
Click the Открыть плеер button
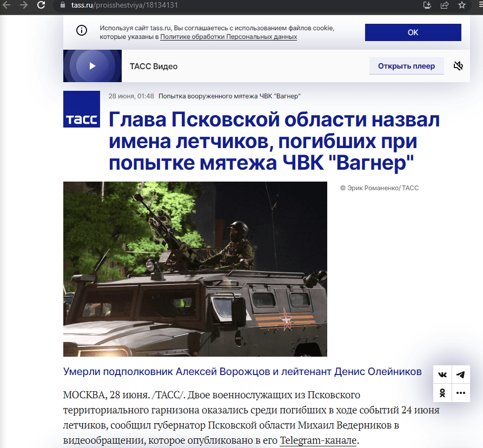(x=406, y=66)
